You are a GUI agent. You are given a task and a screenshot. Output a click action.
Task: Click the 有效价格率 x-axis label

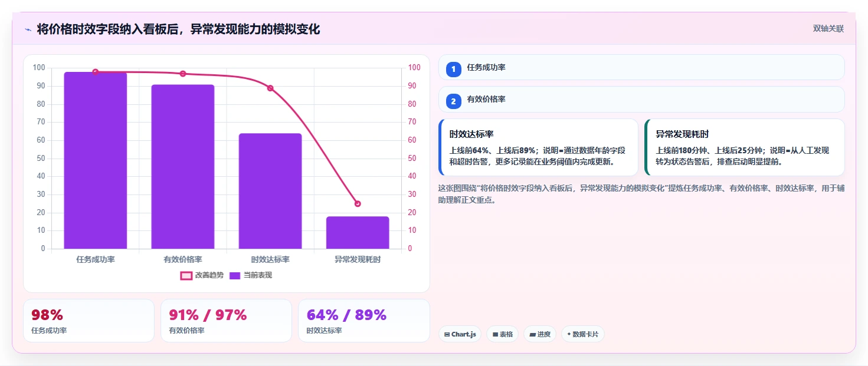tap(183, 259)
